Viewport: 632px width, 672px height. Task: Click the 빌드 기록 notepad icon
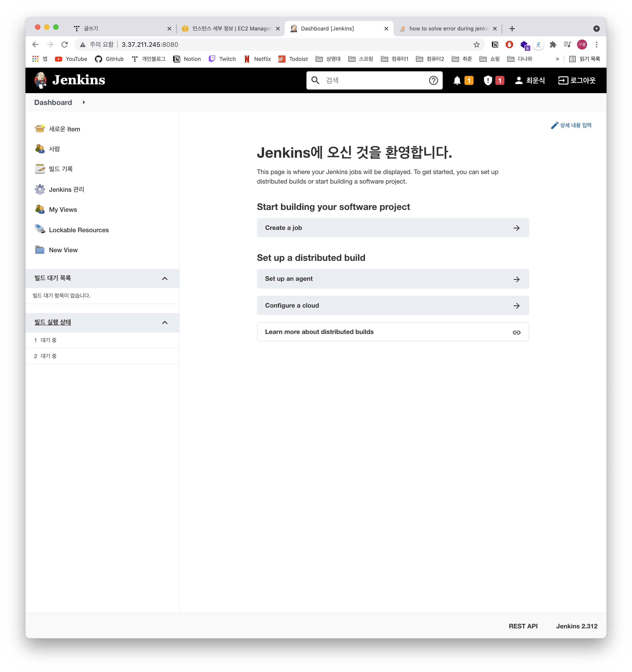coord(40,169)
